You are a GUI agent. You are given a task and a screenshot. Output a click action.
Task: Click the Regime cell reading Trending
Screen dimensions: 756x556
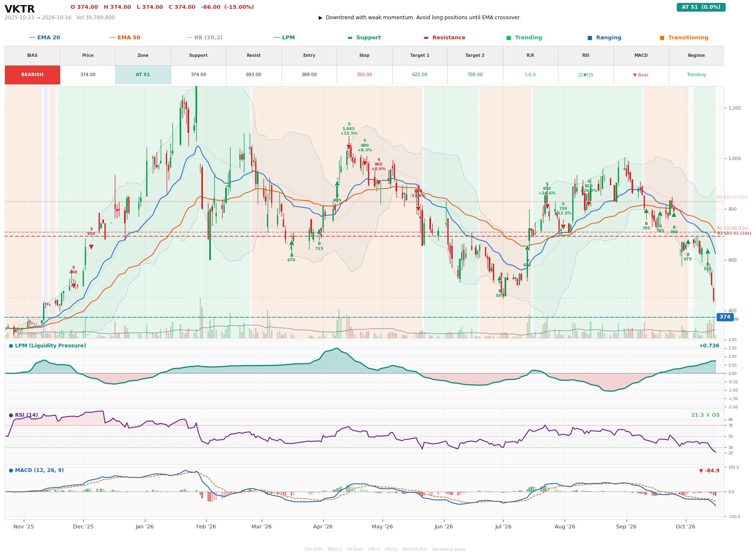click(696, 75)
